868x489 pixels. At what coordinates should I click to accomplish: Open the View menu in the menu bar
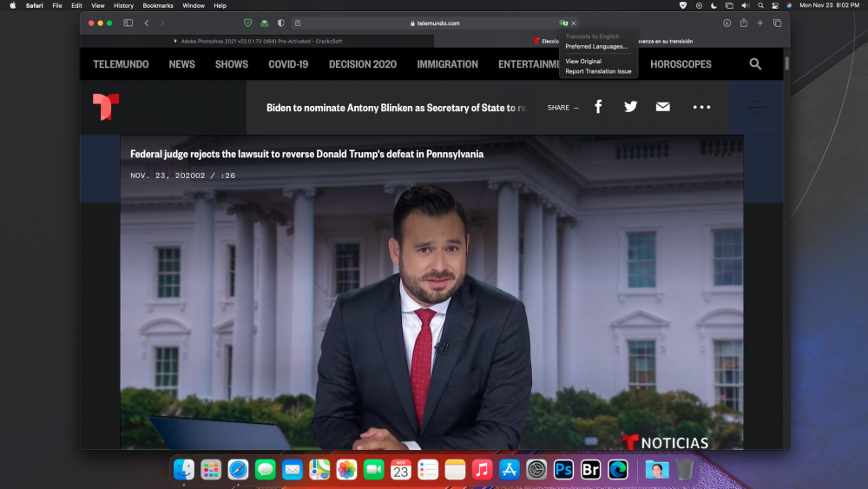click(97, 5)
